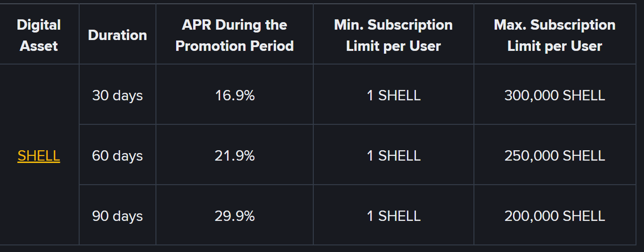Click 1 SHELL minimum in 90 days row

(393, 216)
